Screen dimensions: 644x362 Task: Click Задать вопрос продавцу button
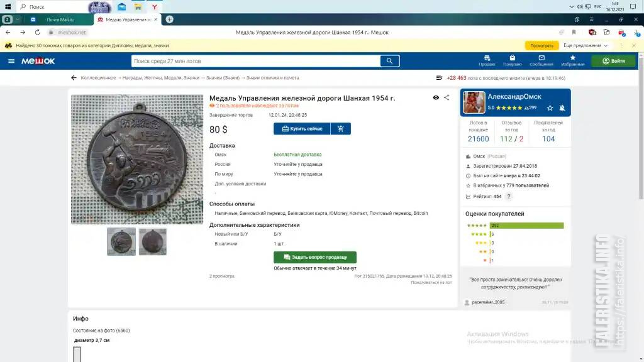pyautogui.click(x=315, y=257)
